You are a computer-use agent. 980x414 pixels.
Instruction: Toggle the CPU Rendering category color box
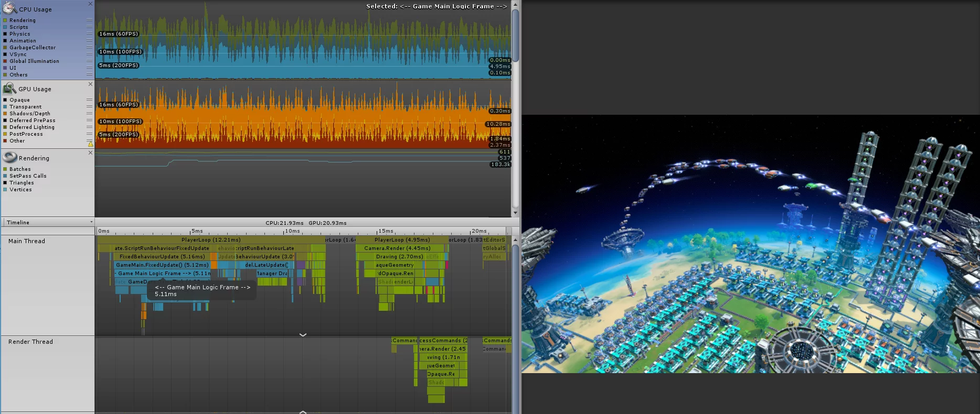(x=5, y=20)
